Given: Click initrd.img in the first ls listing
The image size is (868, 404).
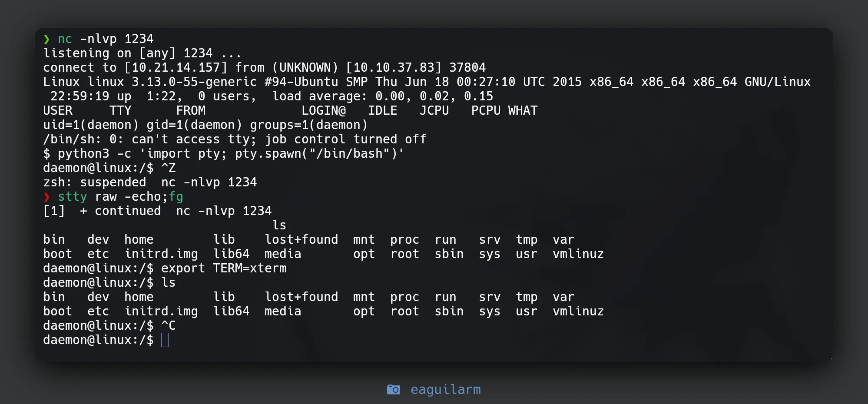Looking at the screenshot, I should tap(161, 254).
